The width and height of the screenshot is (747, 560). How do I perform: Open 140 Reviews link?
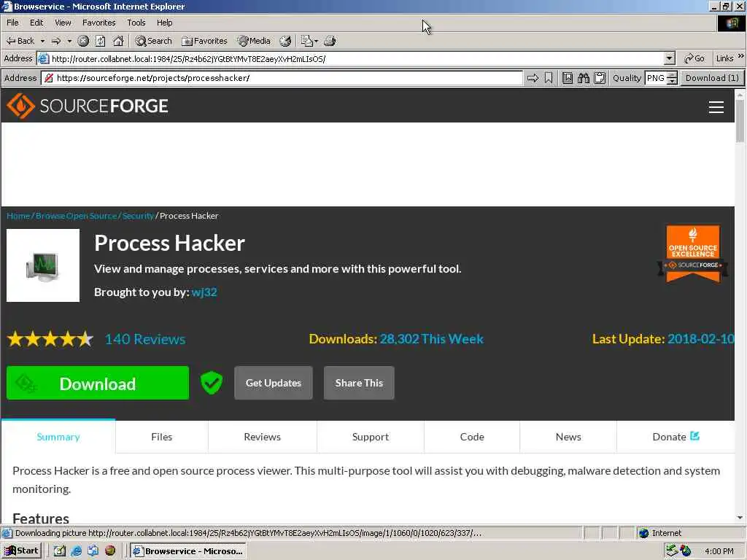(145, 339)
